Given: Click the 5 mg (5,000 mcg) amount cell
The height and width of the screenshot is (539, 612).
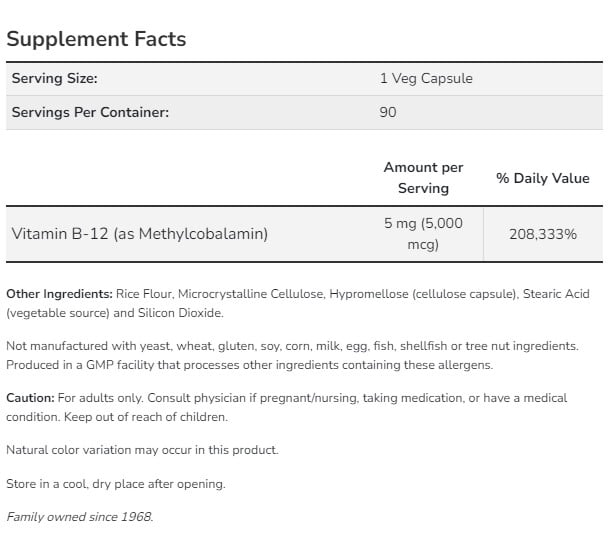Looking at the screenshot, I should 423,234.
